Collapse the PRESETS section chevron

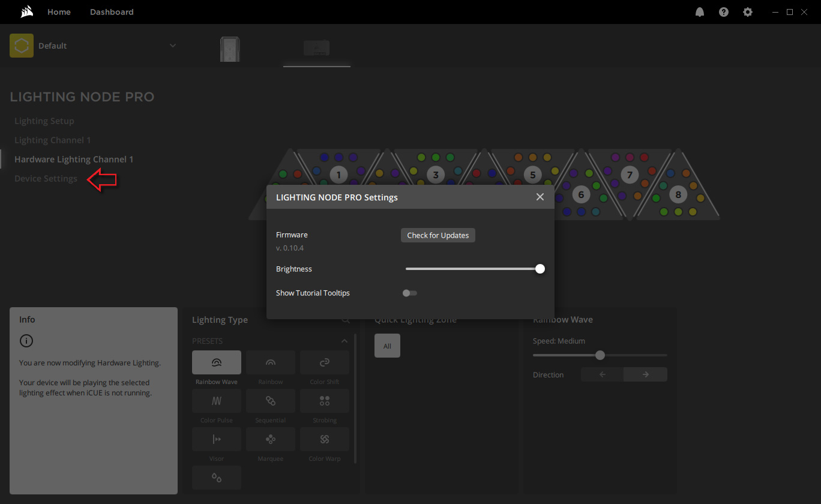click(344, 341)
